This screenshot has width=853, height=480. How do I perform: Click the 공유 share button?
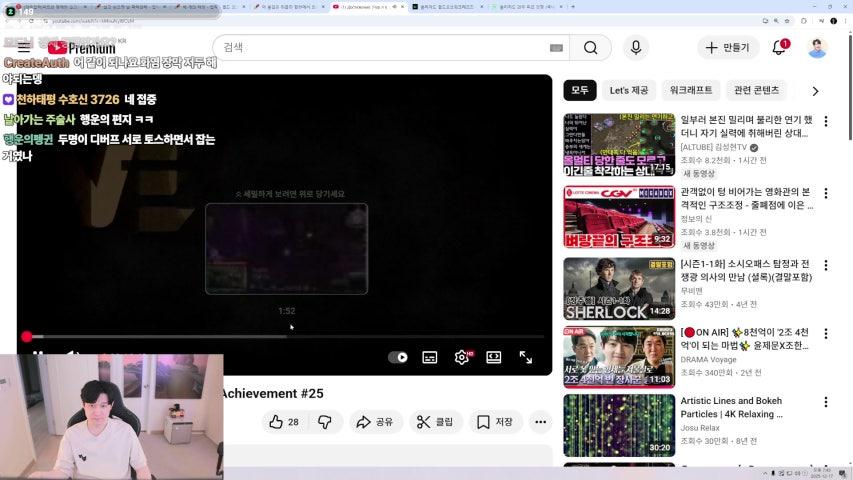pyautogui.click(x=376, y=422)
